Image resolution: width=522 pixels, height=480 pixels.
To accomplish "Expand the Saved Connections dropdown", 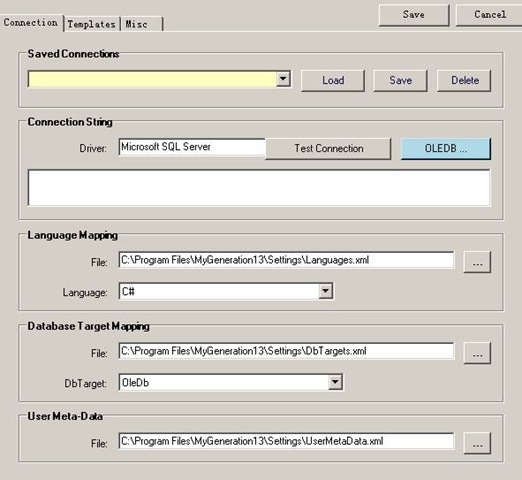I will pyautogui.click(x=283, y=79).
